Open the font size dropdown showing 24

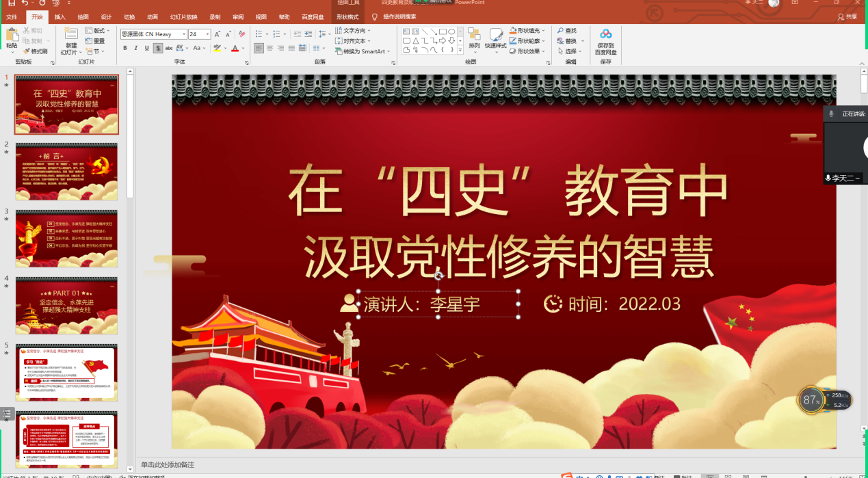tap(207, 34)
